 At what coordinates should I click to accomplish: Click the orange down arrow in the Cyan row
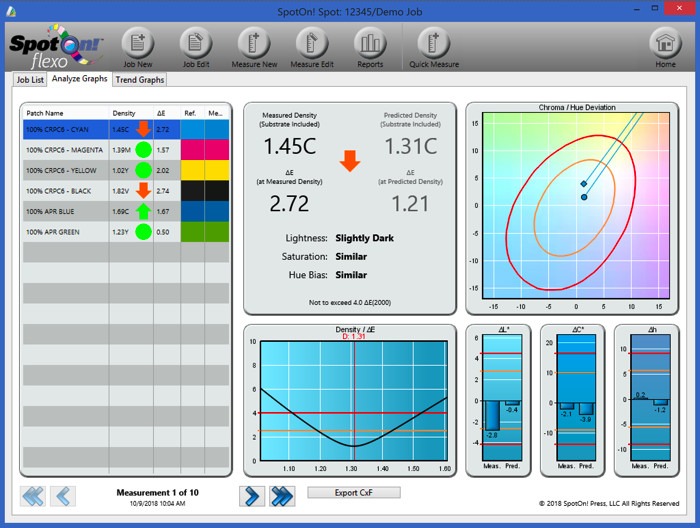143,129
